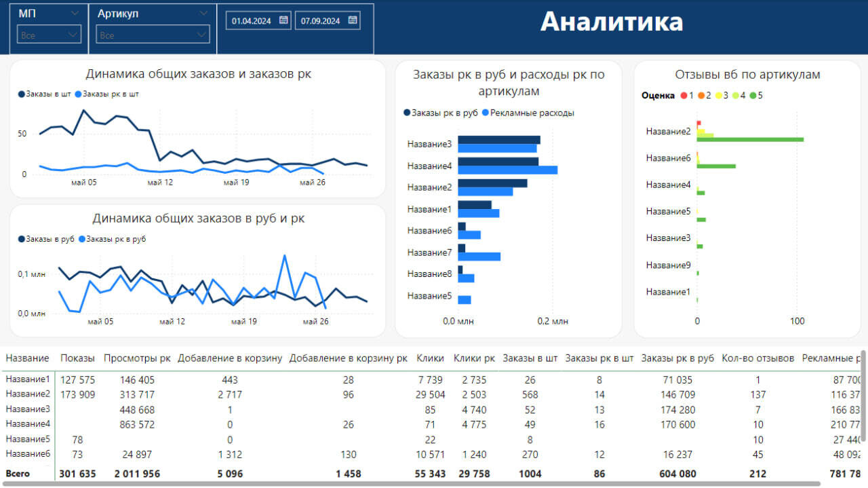Click the Заказы рк в шт legend marker
868x488 pixels.
coord(79,94)
